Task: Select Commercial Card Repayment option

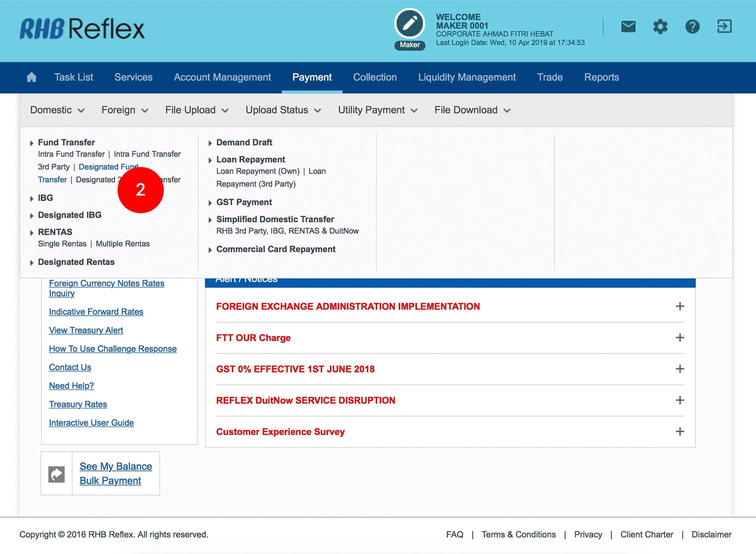Action: tap(276, 249)
